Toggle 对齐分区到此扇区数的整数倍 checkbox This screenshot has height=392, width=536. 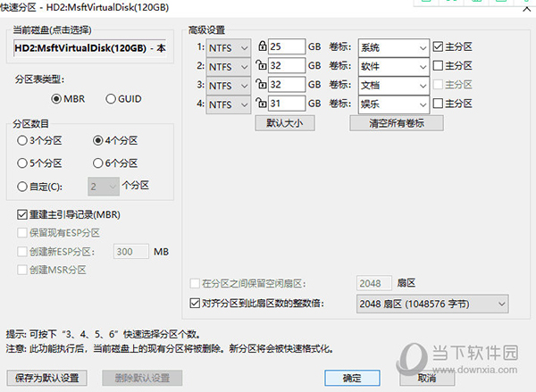(x=256, y=303)
